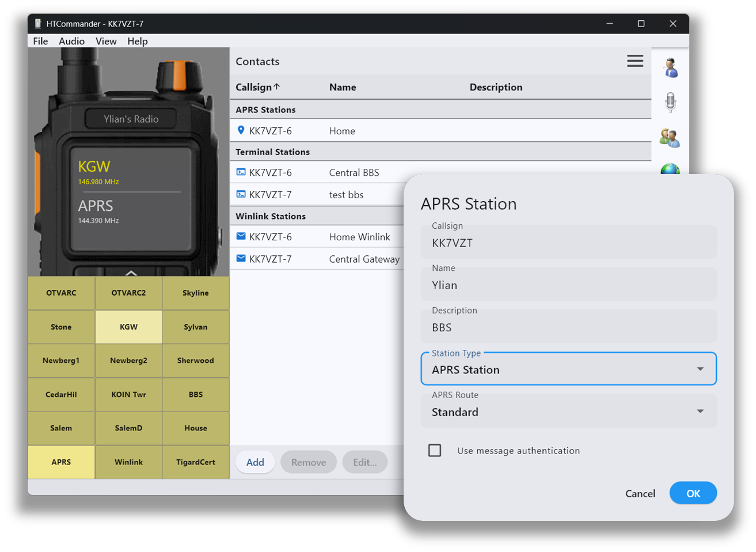756x552 pixels.
Task: Select the globe icon in sidebar
Action: coord(670,169)
